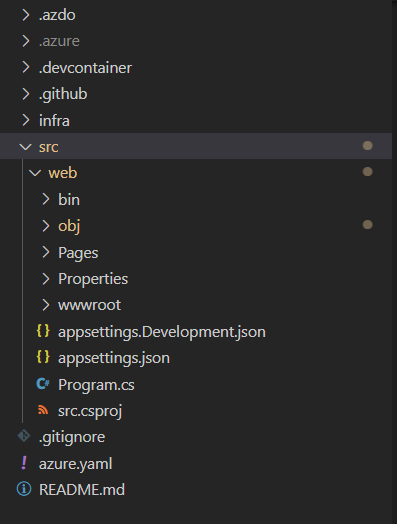Select the infra folder name
The height and width of the screenshot is (524, 397).
click(54, 121)
